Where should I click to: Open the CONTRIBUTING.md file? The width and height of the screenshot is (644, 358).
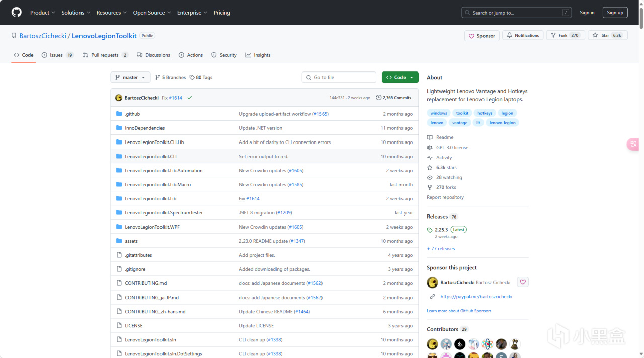(x=146, y=283)
